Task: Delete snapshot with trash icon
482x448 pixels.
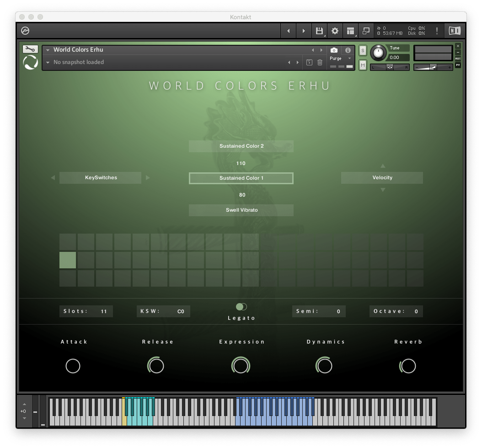Action: tap(320, 62)
